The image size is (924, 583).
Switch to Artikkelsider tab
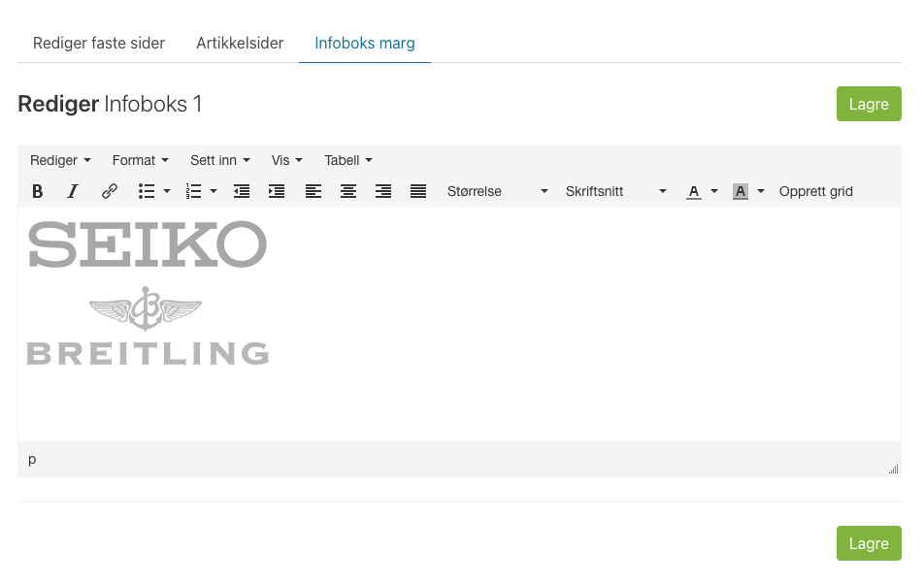240,43
